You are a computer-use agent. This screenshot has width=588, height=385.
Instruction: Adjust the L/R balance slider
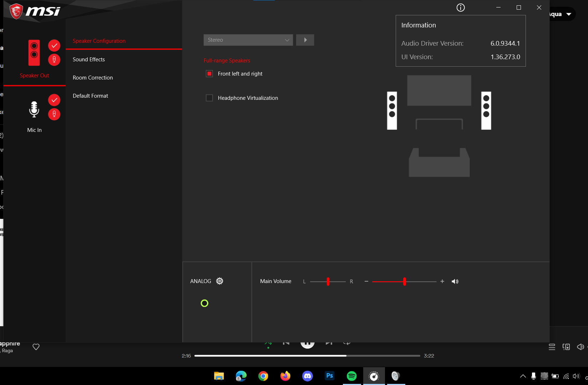coord(328,282)
